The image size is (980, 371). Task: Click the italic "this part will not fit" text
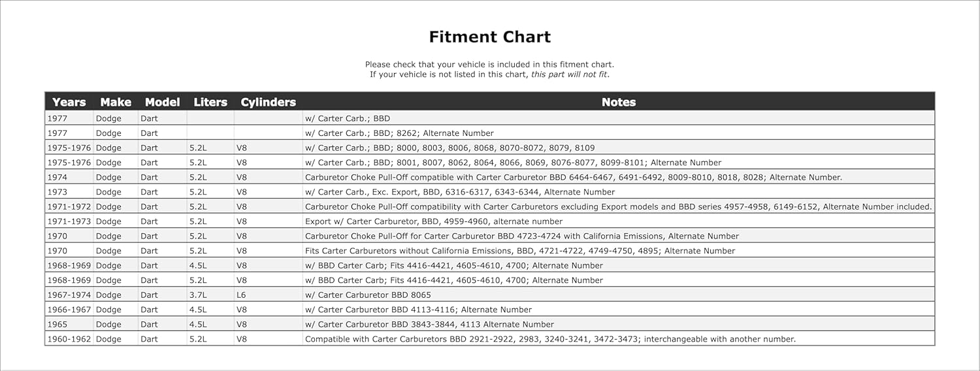pos(569,74)
